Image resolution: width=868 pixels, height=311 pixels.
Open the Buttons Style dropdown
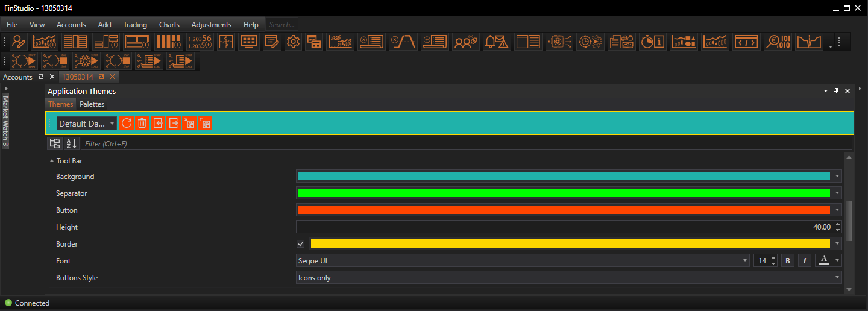568,278
